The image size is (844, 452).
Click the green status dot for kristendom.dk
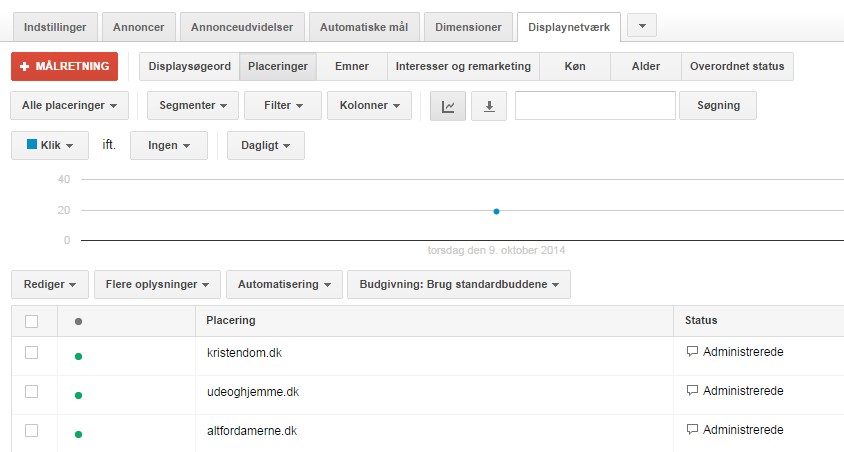pos(78,356)
